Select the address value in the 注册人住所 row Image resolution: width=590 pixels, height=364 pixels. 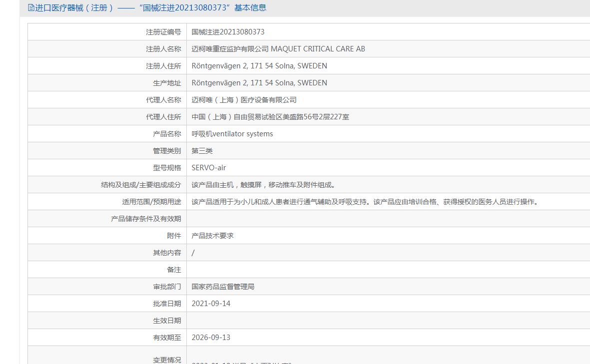pos(259,66)
